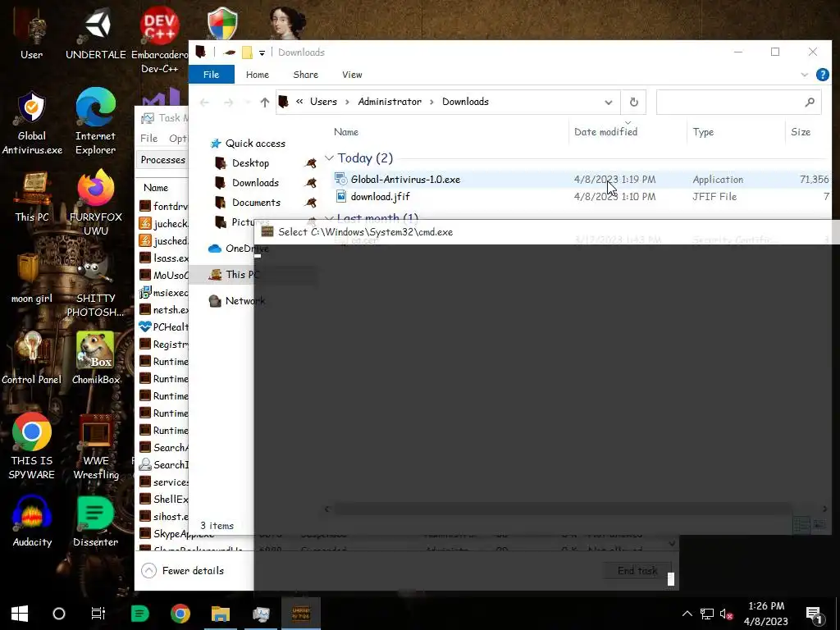The height and width of the screenshot is (630, 840).
Task: Select download.jfif file
Action: click(x=380, y=197)
